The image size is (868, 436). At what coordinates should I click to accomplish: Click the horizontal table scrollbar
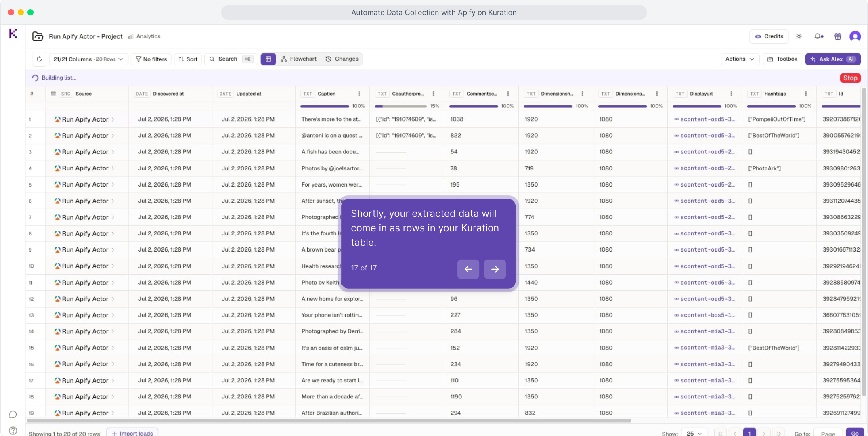pyautogui.click(x=329, y=421)
